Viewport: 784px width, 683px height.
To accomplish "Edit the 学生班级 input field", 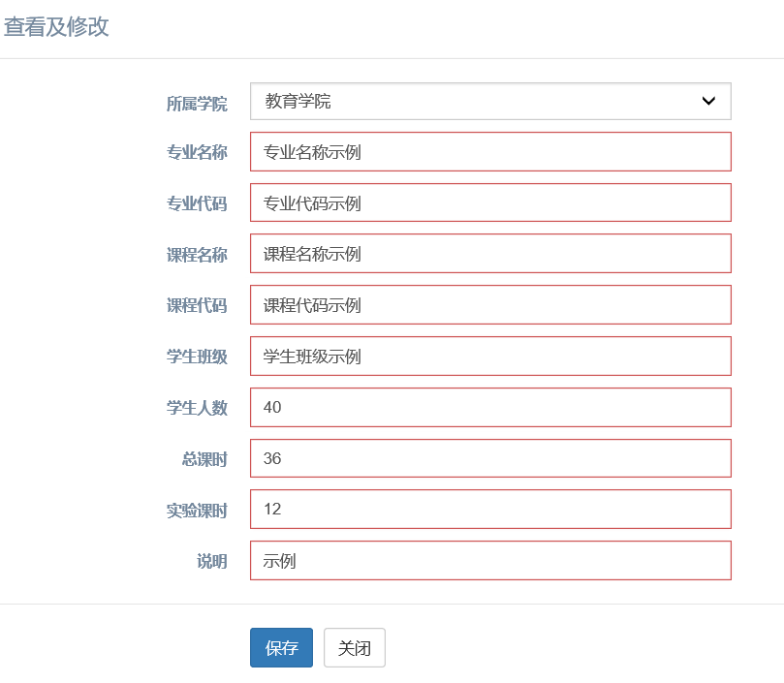I will 490,356.
